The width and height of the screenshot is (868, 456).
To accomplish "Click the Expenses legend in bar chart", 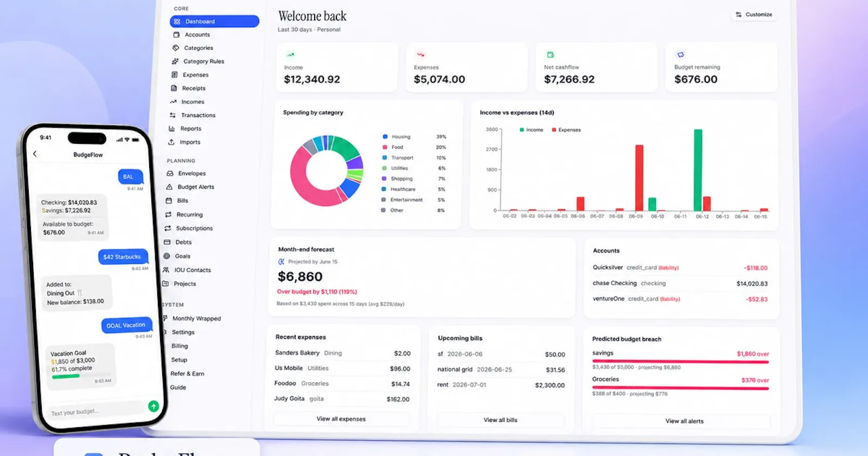I will pos(566,130).
